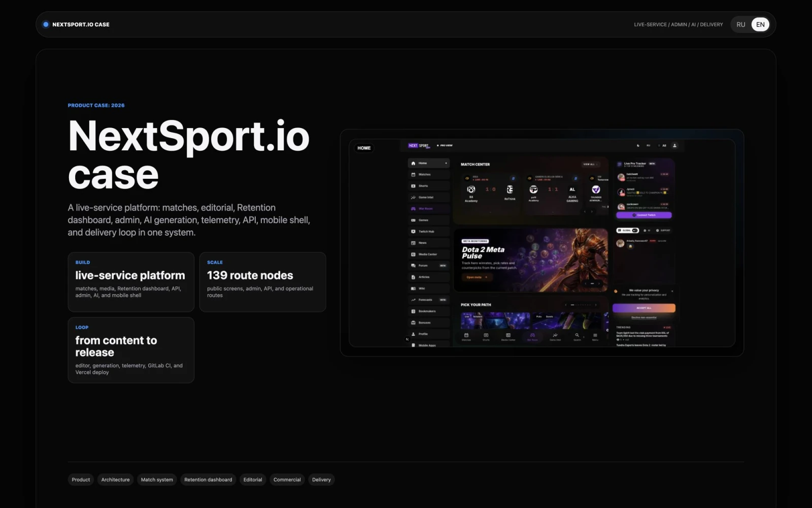Open Media Center in the preview sidebar
Screen dimensions: 812x508
428,255
